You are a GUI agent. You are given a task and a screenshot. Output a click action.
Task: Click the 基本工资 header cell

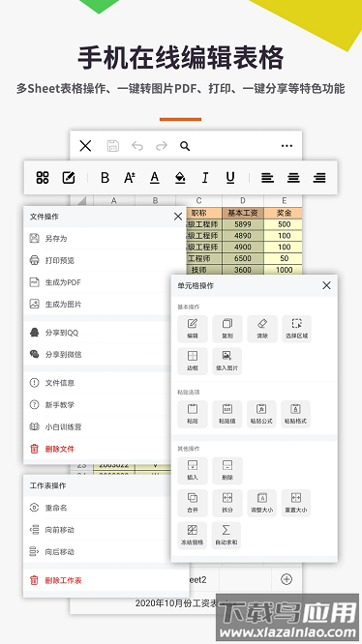pyautogui.click(x=243, y=213)
